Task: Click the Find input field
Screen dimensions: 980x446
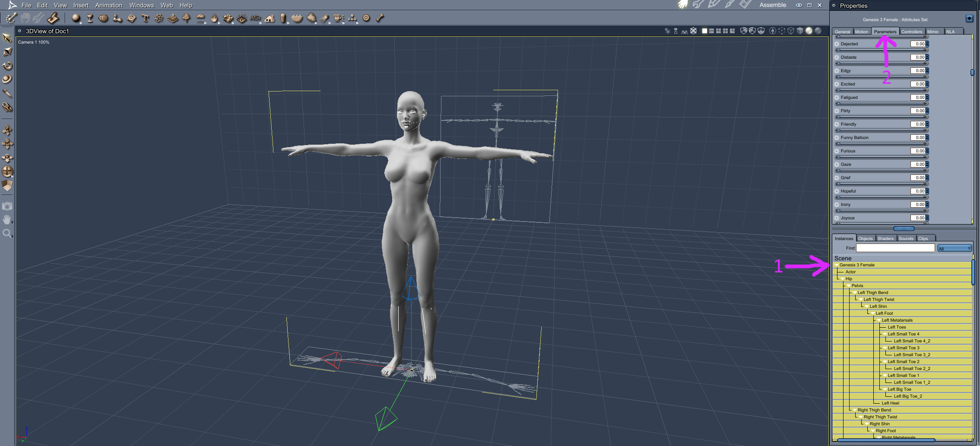Action: [895, 248]
